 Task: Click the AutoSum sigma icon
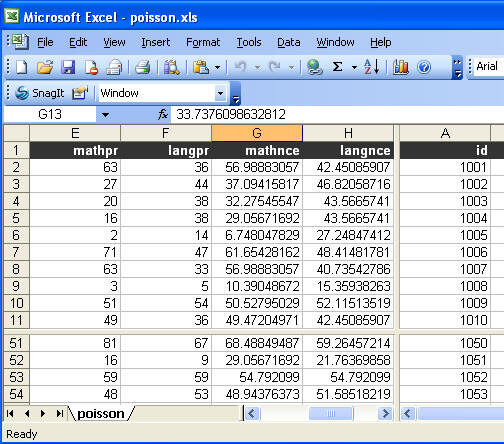[338, 67]
